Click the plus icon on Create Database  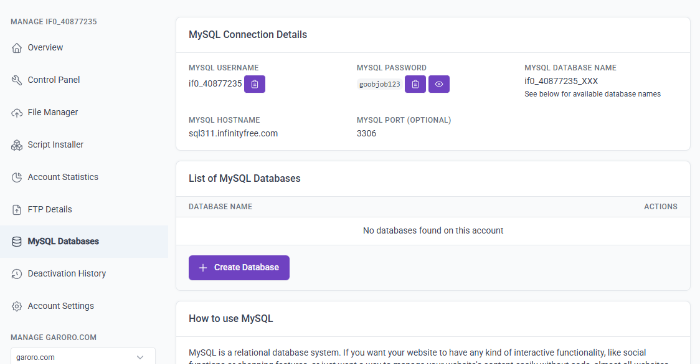tap(203, 268)
